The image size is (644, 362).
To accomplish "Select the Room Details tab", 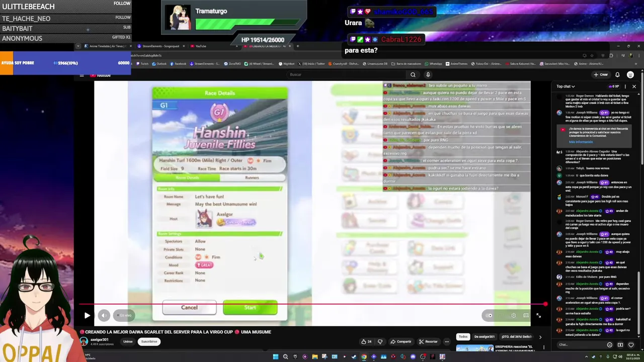I will tap(187, 177).
